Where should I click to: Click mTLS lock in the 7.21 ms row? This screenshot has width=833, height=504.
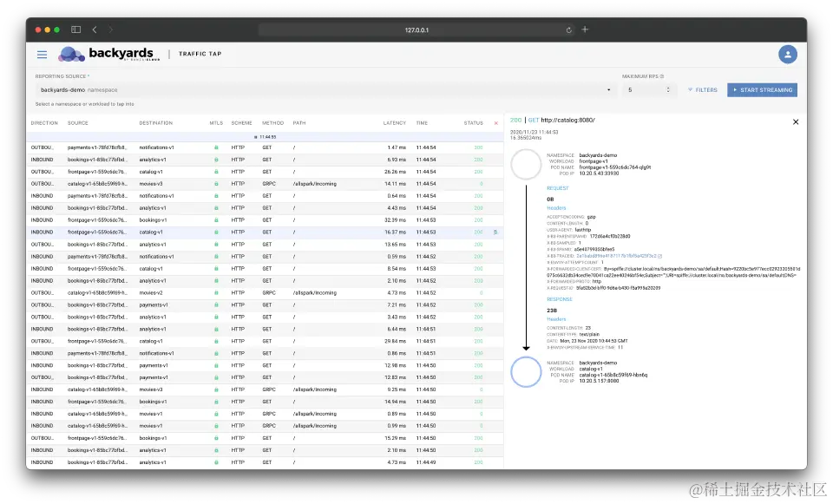click(216, 305)
